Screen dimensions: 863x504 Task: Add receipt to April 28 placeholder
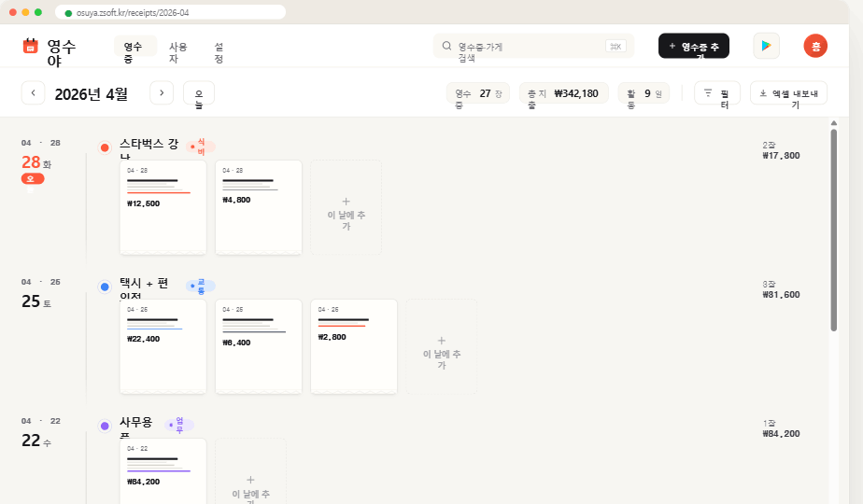click(x=347, y=207)
